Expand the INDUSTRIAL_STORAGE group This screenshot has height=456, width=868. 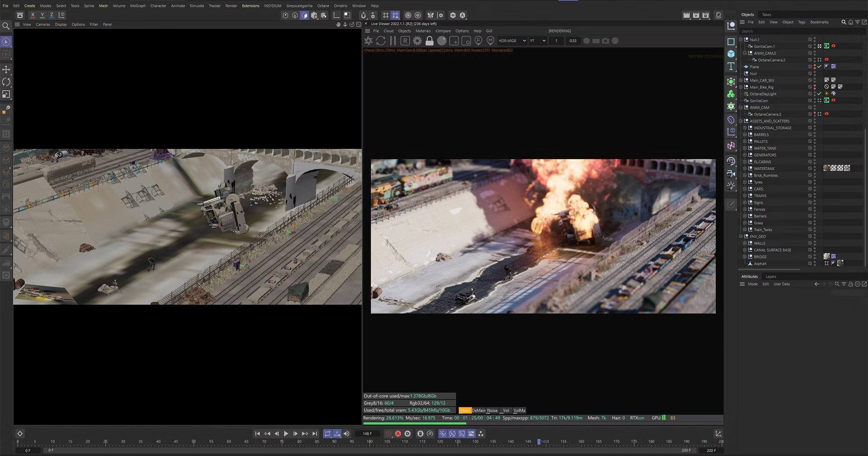745,128
